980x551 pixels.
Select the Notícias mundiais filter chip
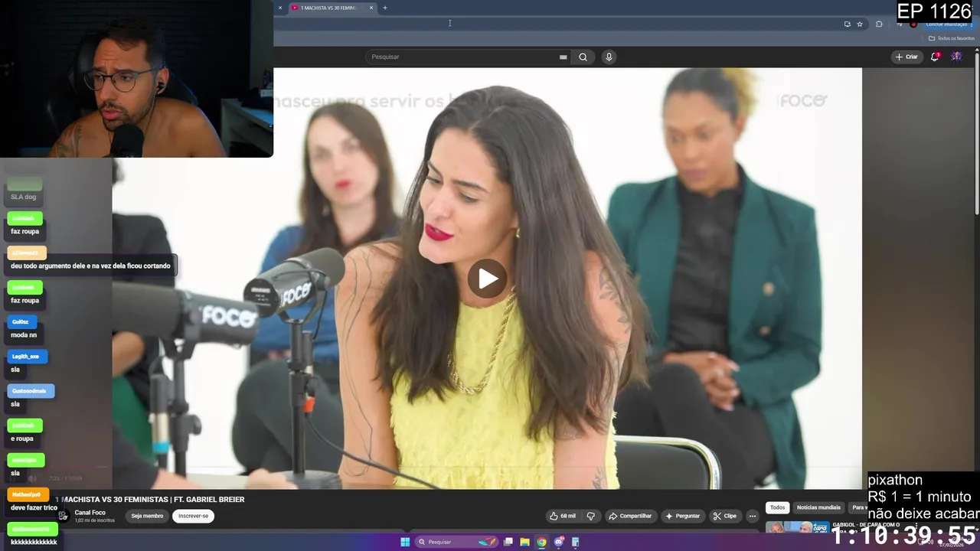tap(818, 507)
